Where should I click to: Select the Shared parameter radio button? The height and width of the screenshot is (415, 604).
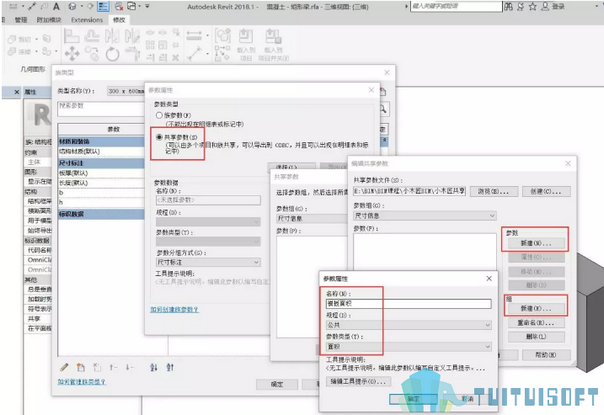pyautogui.click(x=159, y=137)
